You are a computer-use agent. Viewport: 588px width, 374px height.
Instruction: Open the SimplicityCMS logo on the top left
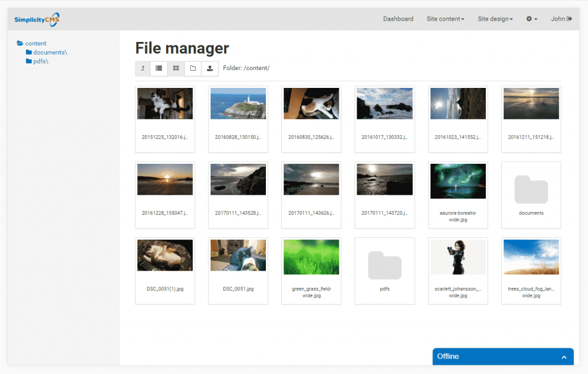(37, 18)
